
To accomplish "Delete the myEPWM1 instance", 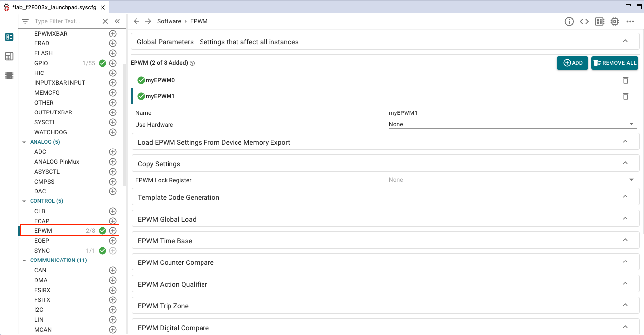I will (626, 96).
